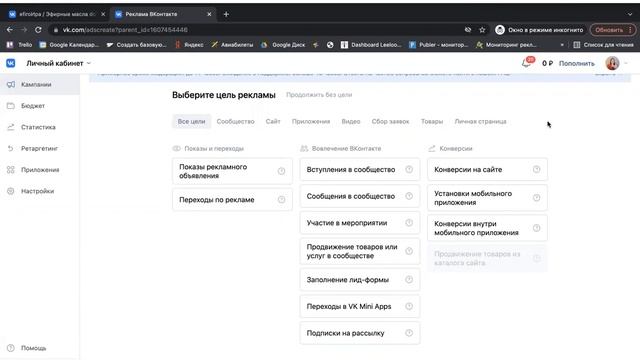Open the Личный кабинет dropdown
Screen dimensions: 640x360
point(58,63)
